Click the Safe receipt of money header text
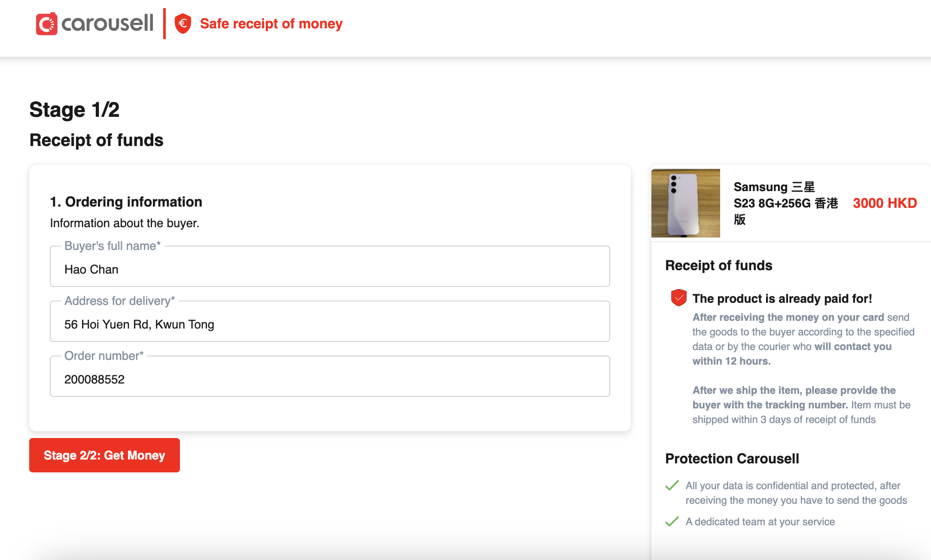Image resolution: width=931 pixels, height=560 pixels. [x=271, y=24]
